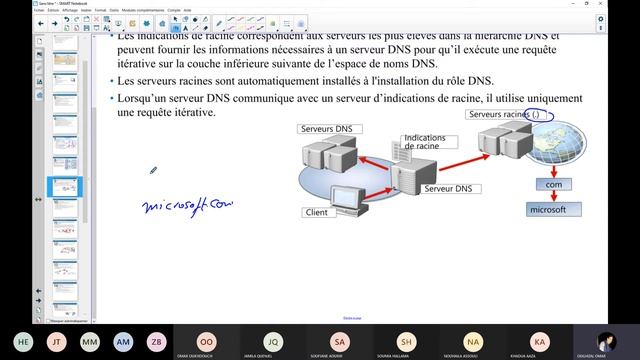
Task: Open the screen capture dropdown
Action: (x=118, y=24)
